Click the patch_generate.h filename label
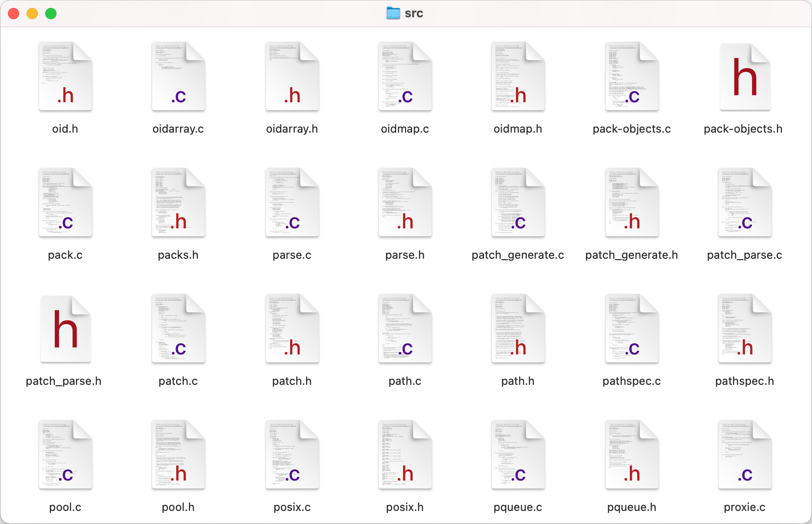 tap(631, 255)
